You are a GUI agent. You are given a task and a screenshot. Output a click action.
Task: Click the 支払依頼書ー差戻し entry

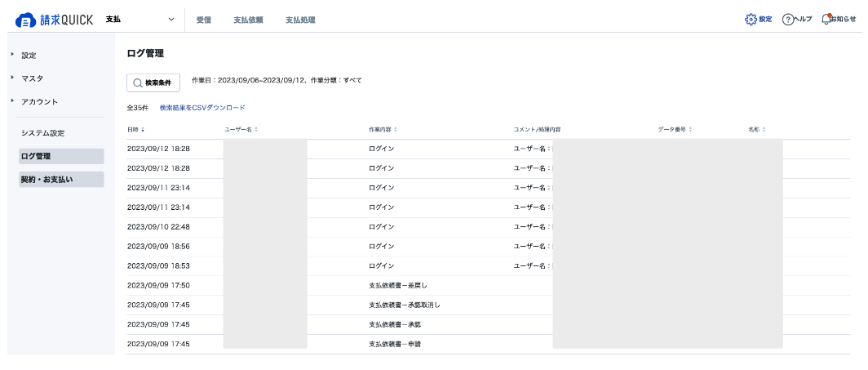click(399, 286)
